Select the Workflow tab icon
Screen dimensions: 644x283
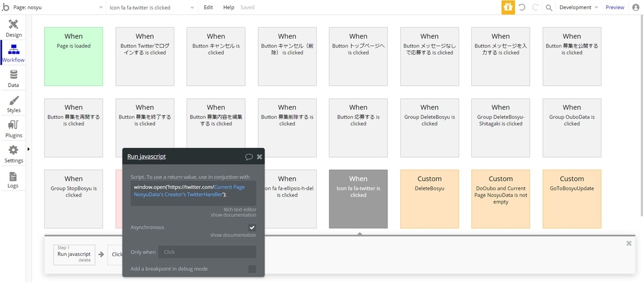pyautogui.click(x=13, y=49)
